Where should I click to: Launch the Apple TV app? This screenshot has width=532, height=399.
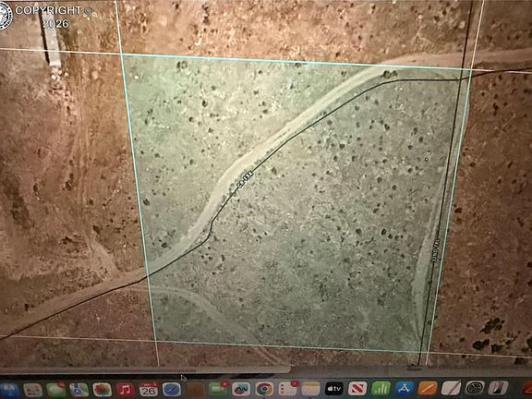point(334,388)
